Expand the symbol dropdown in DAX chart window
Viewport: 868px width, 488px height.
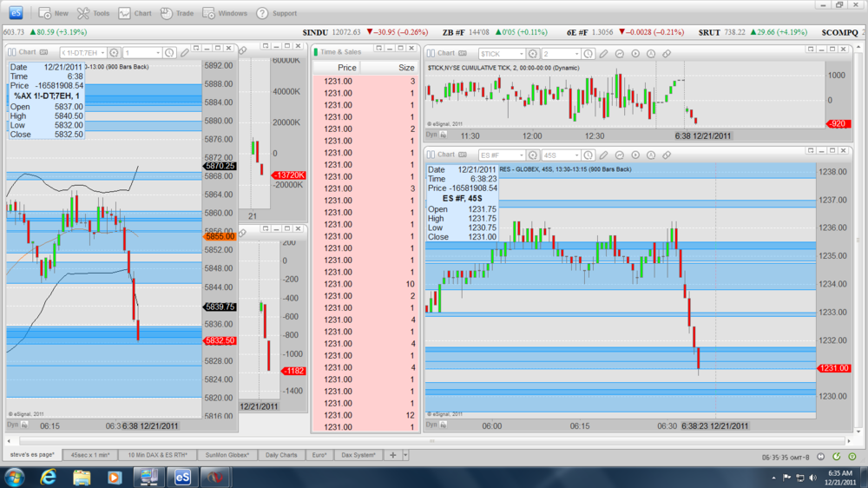(103, 53)
